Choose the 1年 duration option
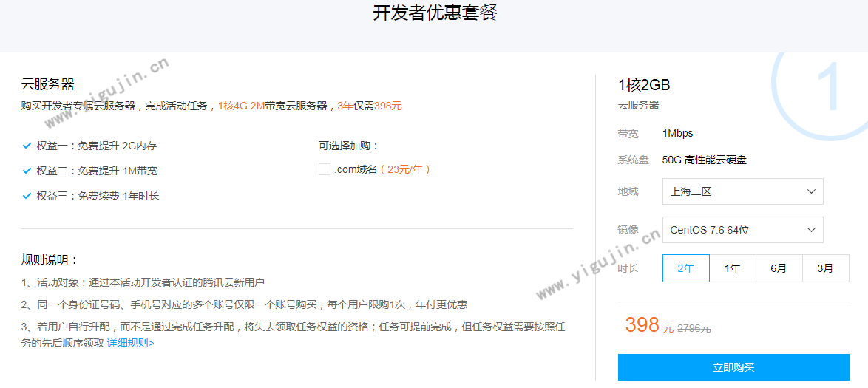868x388 pixels. [x=732, y=268]
